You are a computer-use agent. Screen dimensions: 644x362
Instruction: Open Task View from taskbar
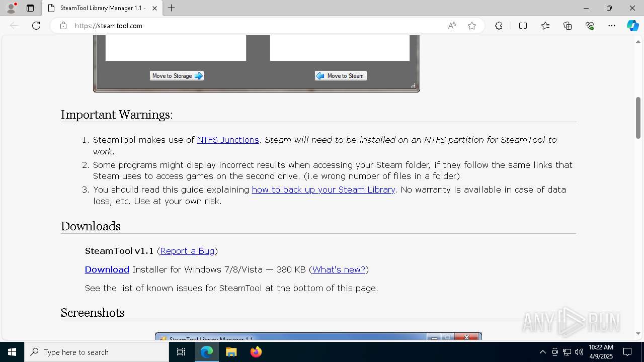pos(181,352)
